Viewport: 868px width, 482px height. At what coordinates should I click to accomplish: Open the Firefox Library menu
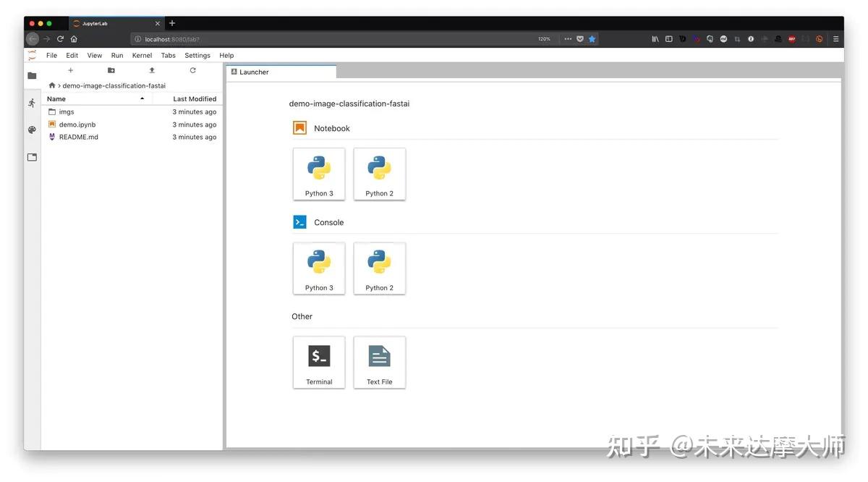point(655,38)
